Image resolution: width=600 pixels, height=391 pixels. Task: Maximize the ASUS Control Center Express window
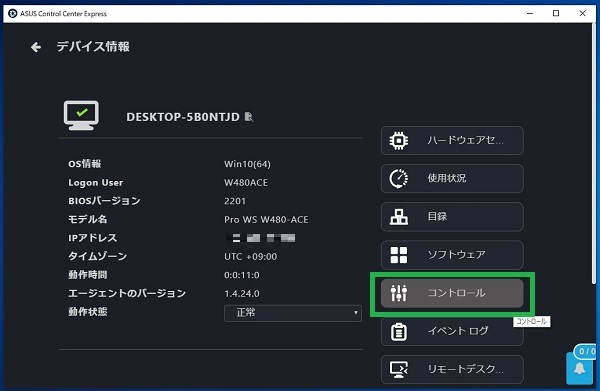556,13
